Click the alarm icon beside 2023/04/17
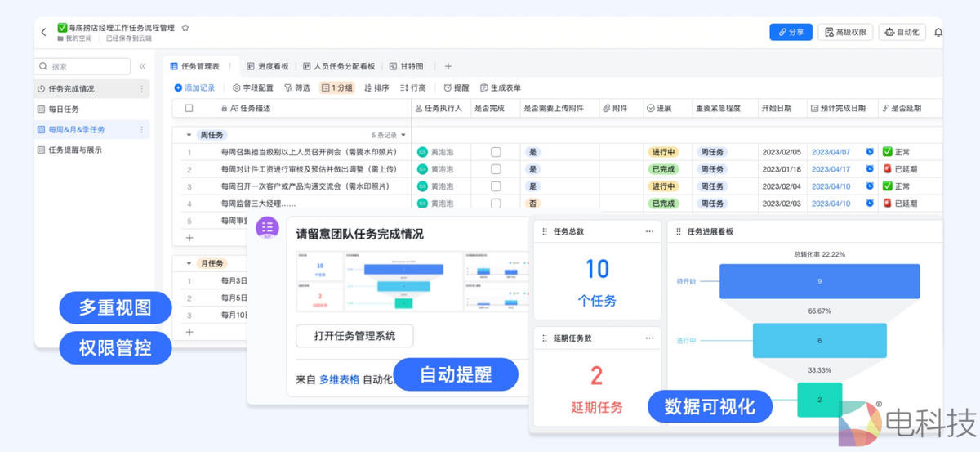The image size is (980, 452). [x=870, y=169]
